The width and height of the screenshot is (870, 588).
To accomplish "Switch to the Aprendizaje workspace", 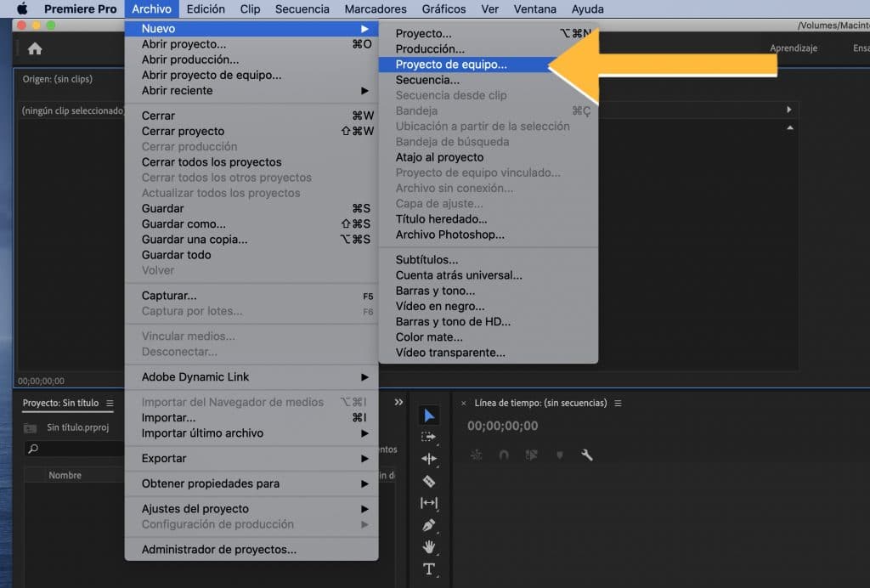I will 793,48.
